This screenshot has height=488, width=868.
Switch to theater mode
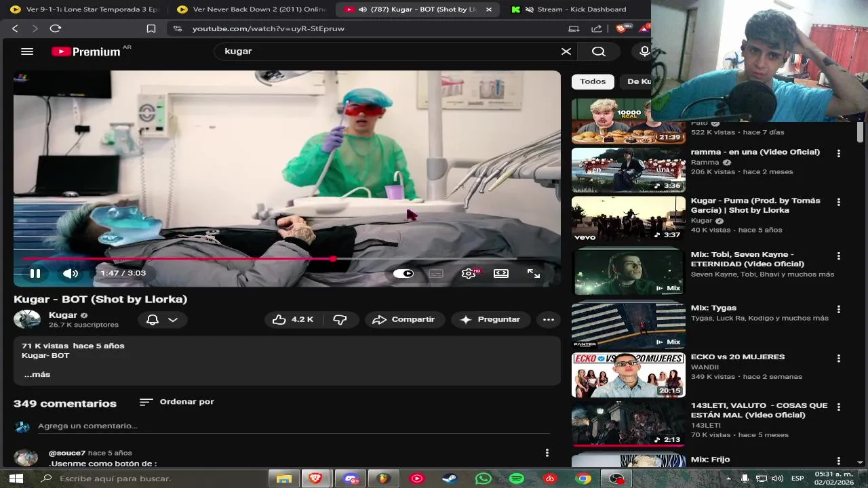coord(501,273)
